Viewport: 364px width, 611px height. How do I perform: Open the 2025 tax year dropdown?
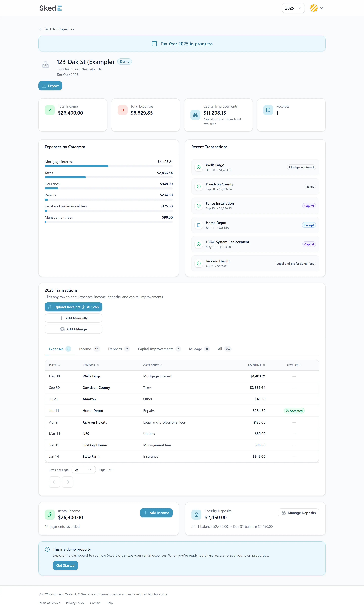(293, 8)
